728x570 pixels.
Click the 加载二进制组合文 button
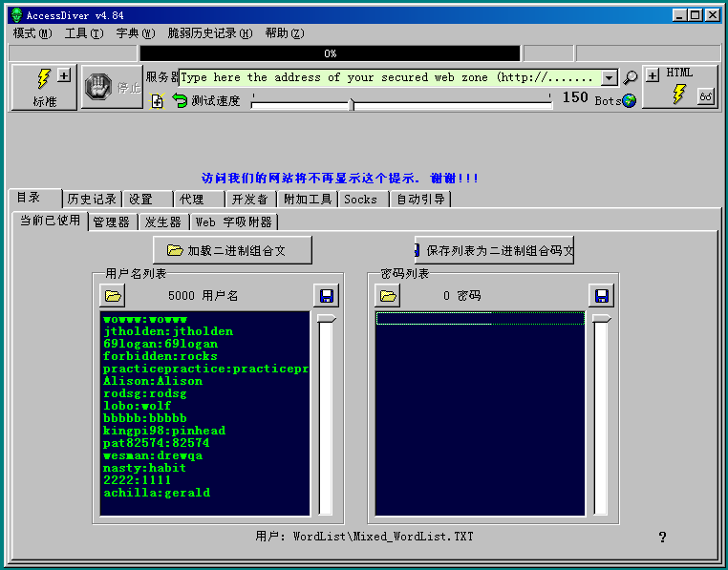pyautogui.click(x=232, y=250)
